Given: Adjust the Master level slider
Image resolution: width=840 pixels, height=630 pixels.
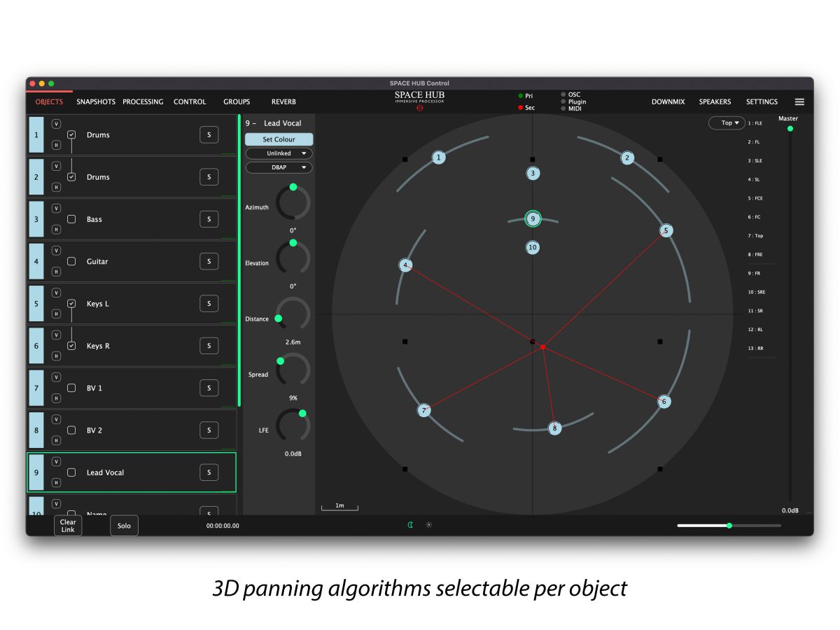Looking at the screenshot, I should (x=790, y=128).
